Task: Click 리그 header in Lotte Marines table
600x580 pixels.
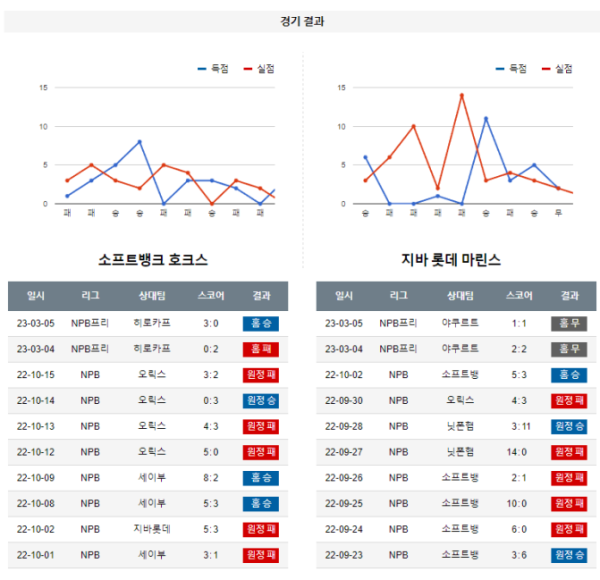Action: pyautogui.click(x=399, y=296)
